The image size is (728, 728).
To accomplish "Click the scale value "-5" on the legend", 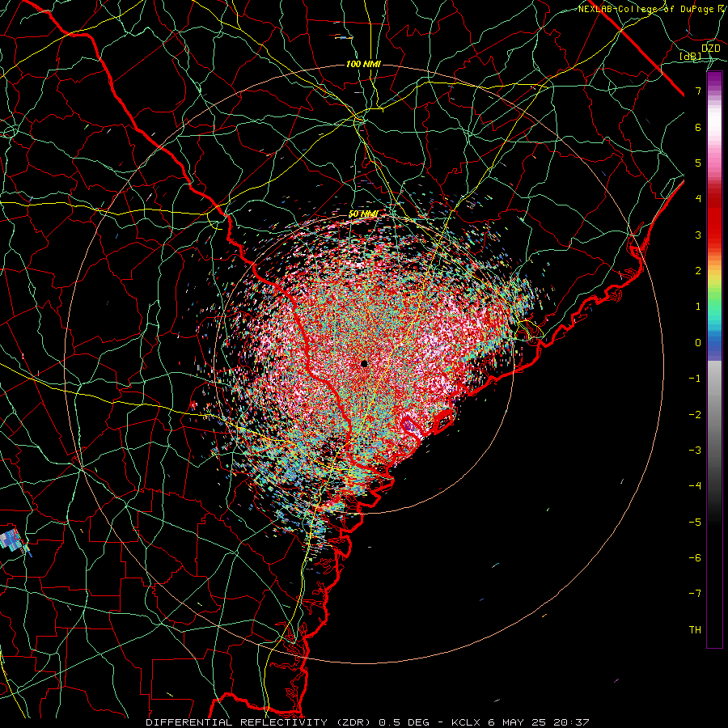I will click(695, 523).
